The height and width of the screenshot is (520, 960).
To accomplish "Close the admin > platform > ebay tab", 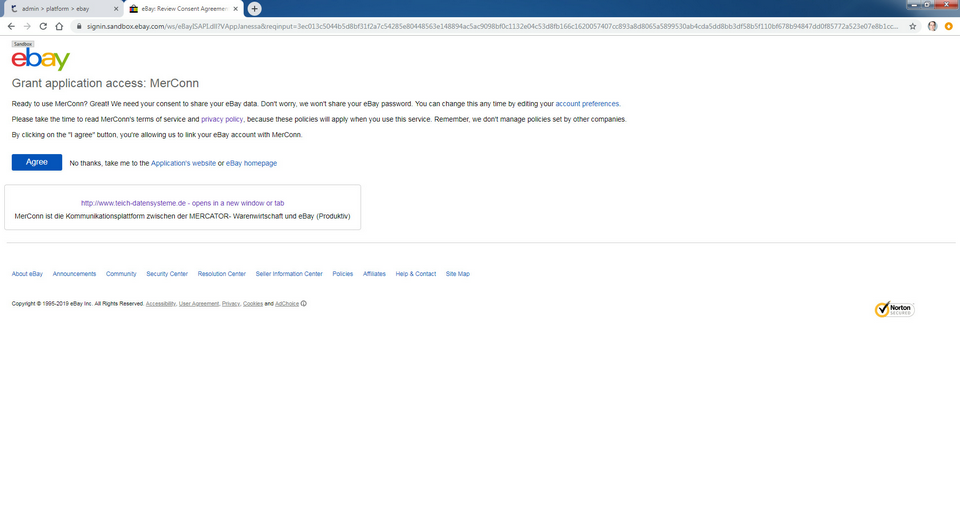I will [x=116, y=9].
